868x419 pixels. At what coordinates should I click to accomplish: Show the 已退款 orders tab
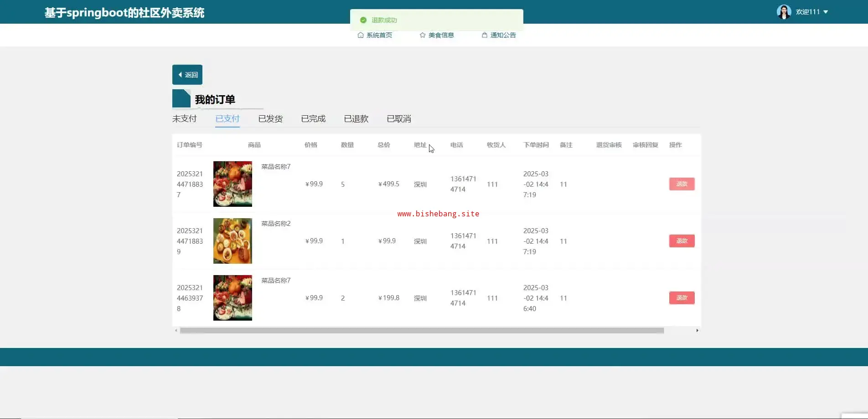(356, 119)
